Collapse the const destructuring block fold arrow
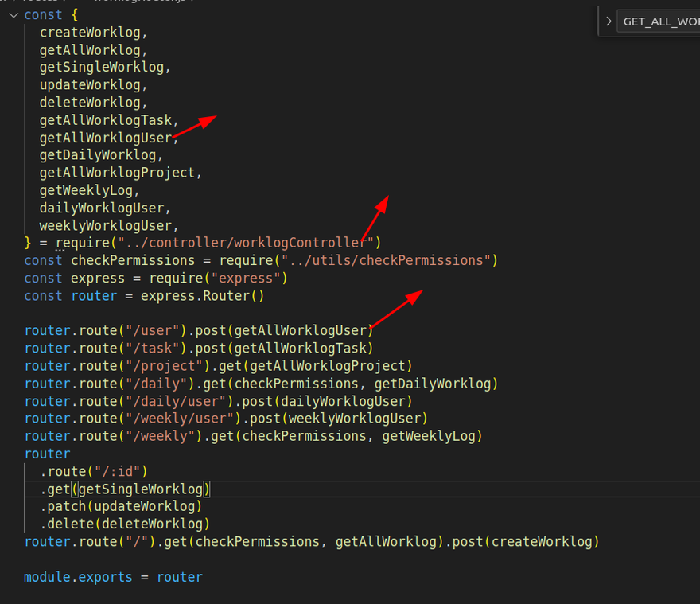This screenshot has width=700, height=604. click(14, 15)
